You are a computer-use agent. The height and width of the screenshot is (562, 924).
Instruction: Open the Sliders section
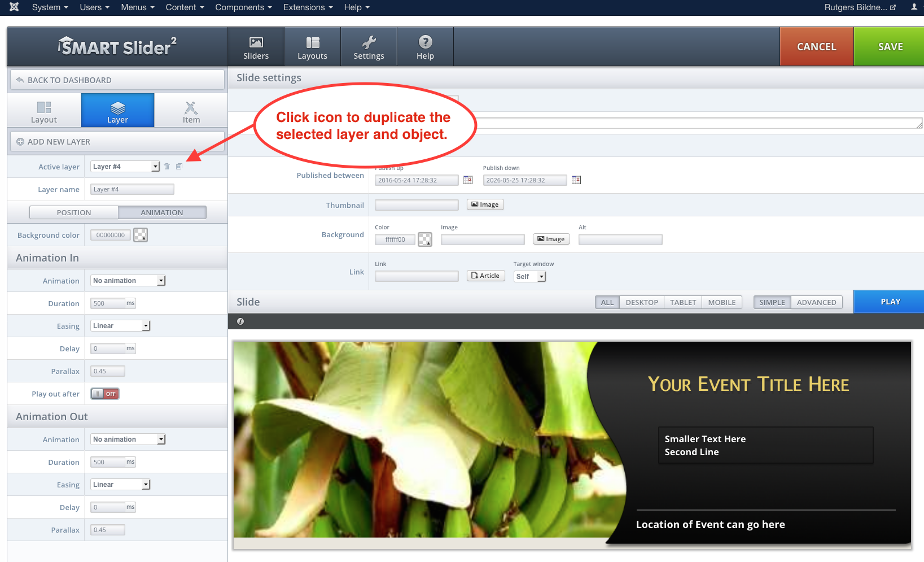pos(256,47)
